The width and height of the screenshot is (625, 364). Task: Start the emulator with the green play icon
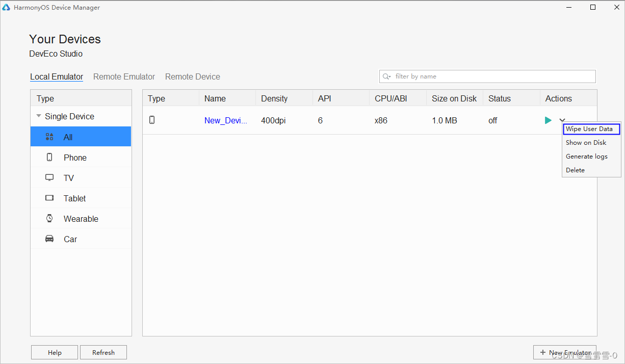[548, 120]
